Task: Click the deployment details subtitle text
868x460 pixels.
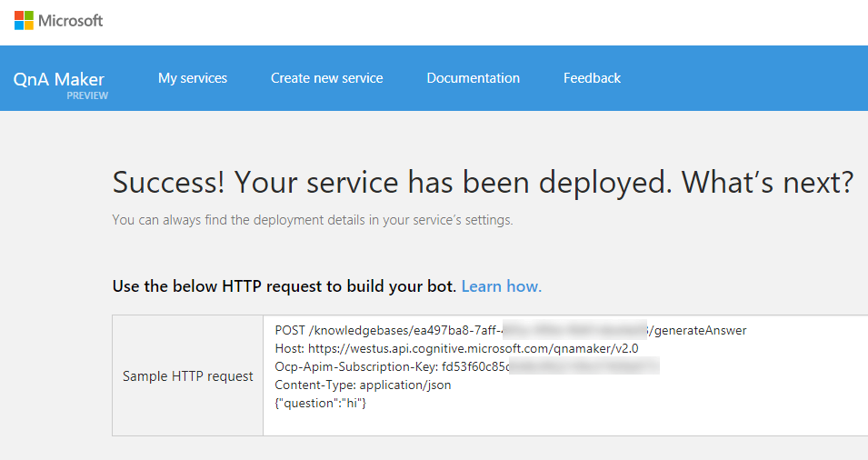Action: pos(312,220)
